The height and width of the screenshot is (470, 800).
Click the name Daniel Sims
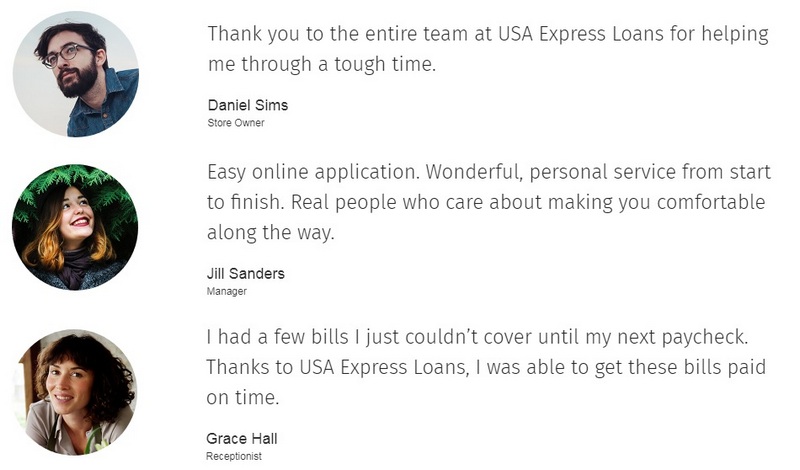248,105
